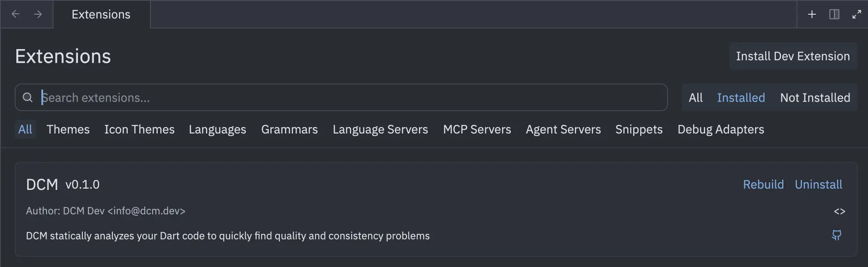Zoom the pane with the expand arrows icon
The height and width of the screenshot is (267, 868).
856,14
